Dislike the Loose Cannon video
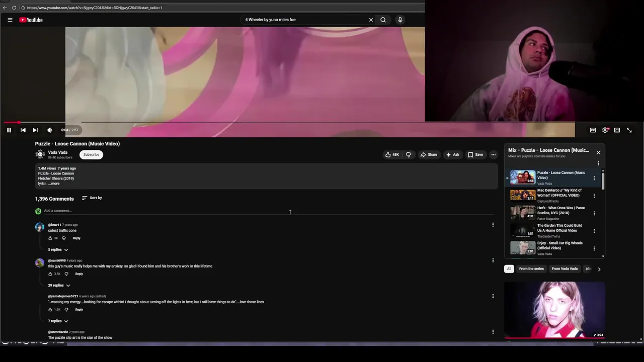 409,155
